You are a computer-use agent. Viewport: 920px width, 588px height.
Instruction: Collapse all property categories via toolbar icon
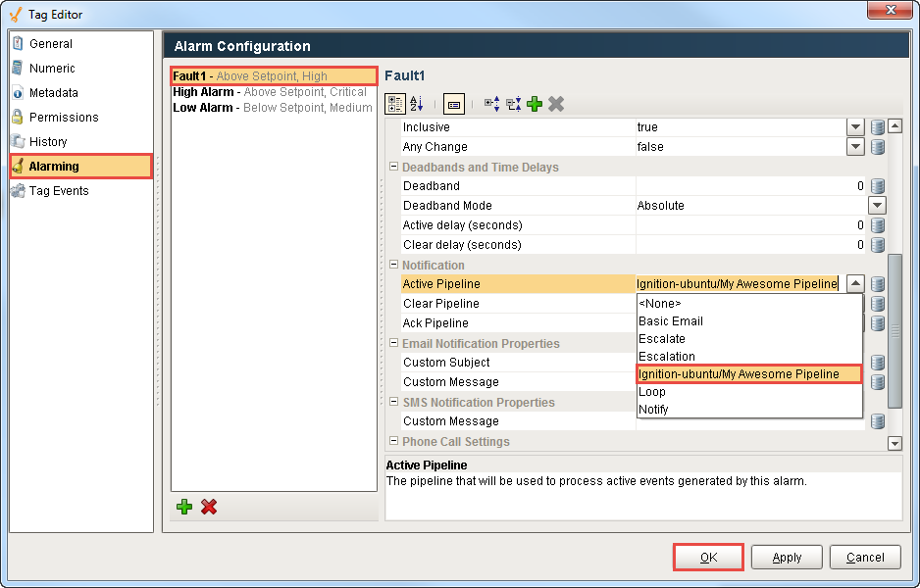(513, 104)
